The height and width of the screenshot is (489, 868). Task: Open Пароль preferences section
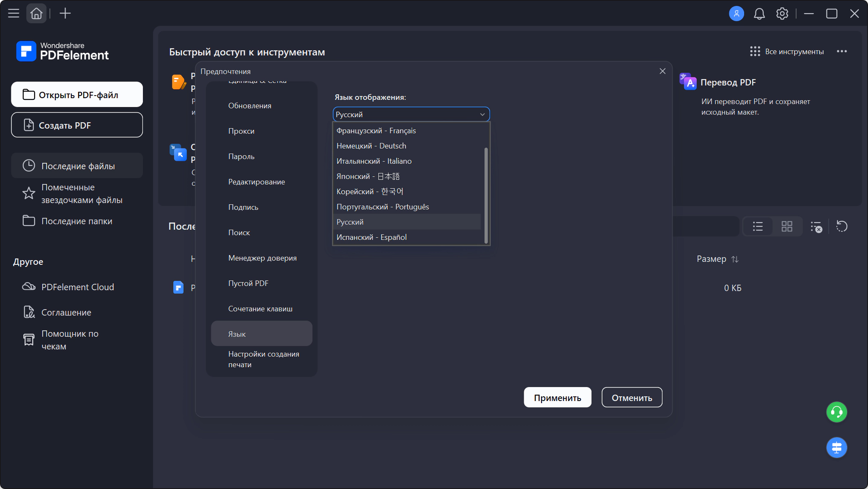tap(261, 157)
